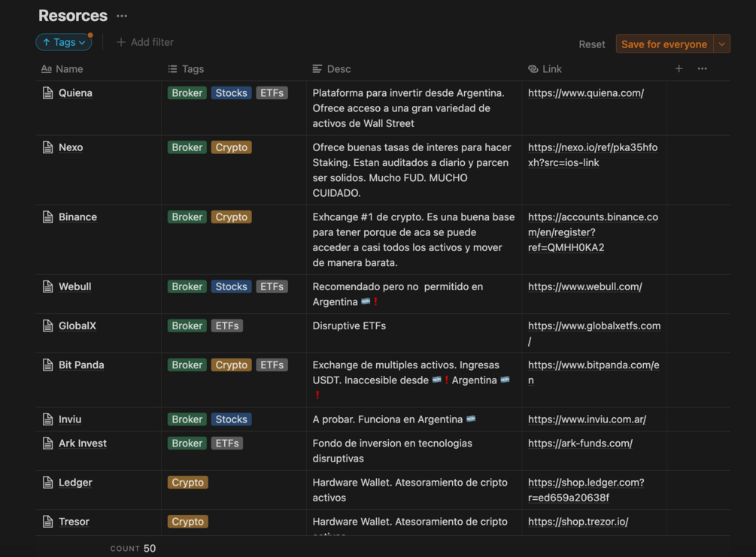Click the page icon for Nexo
This screenshot has height=557, width=756.
(47, 147)
